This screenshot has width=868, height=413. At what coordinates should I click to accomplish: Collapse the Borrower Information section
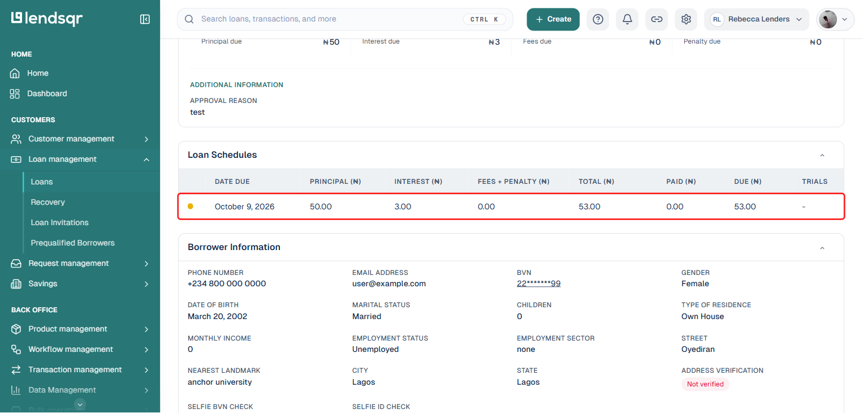coord(822,248)
